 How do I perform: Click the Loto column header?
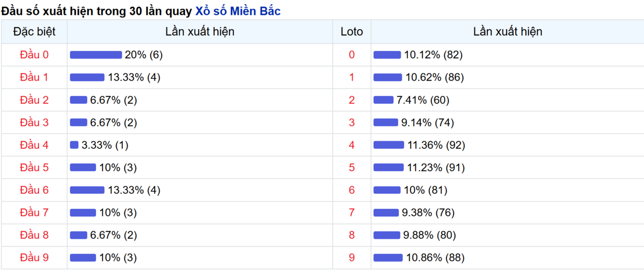click(x=352, y=32)
